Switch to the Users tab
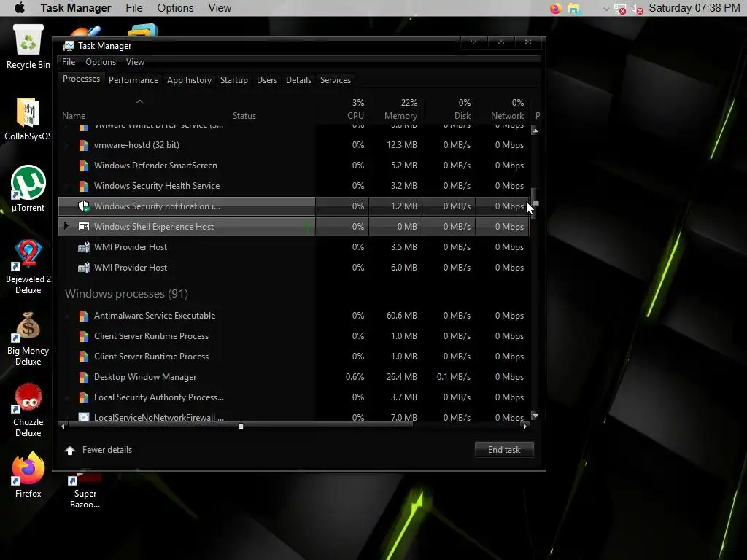Image resolution: width=747 pixels, height=560 pixels. pyautogui.click(x=267, y=80)
